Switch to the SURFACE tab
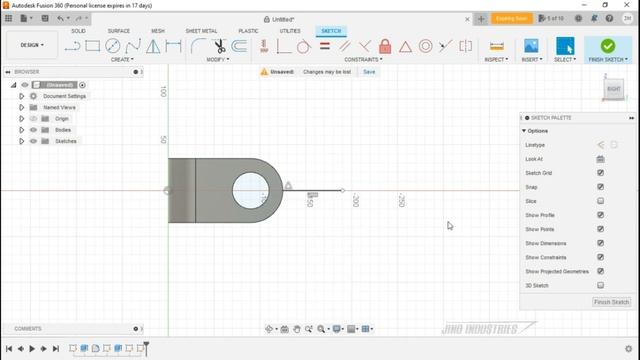 pyautogui.click(x=119, y=31)
